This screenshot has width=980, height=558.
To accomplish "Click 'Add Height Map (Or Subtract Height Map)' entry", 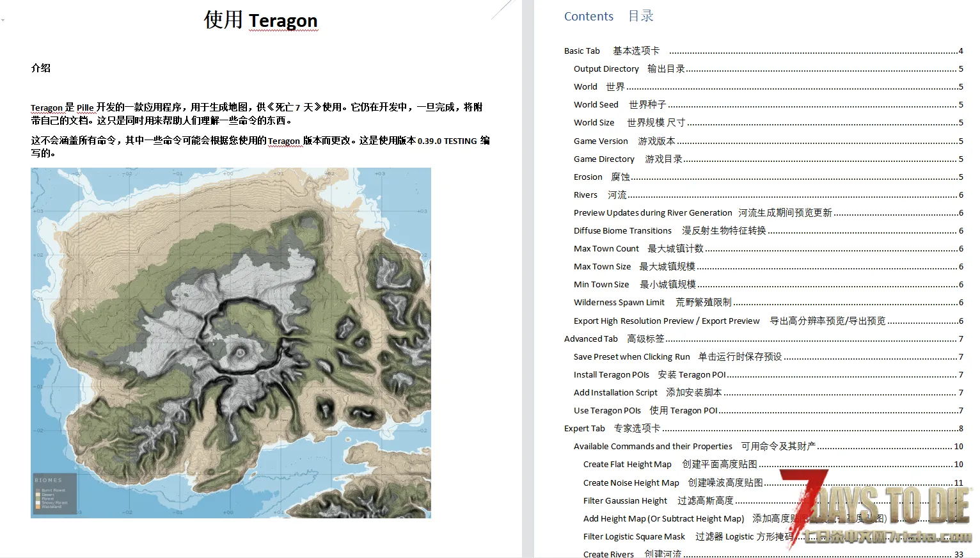I will (x=773, y=518).
